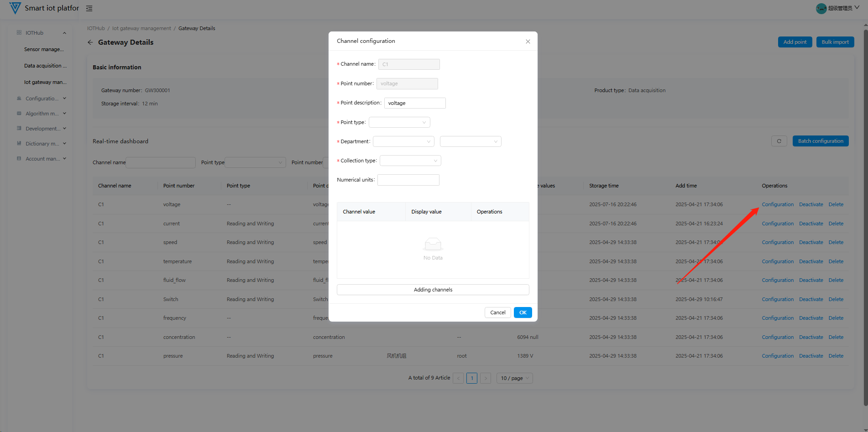Click the Development menu icon in sidebar
The image size is (868, 432).
[x=19, y=129]
